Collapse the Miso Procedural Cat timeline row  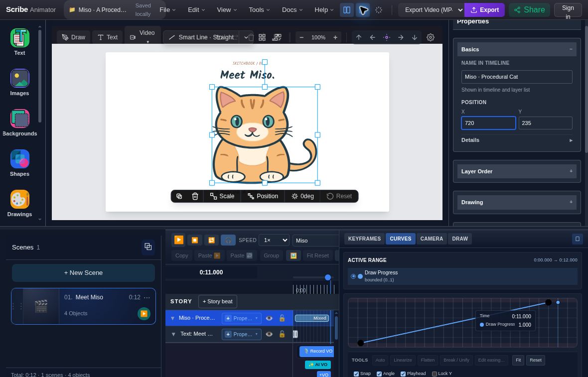coord(172,318)
